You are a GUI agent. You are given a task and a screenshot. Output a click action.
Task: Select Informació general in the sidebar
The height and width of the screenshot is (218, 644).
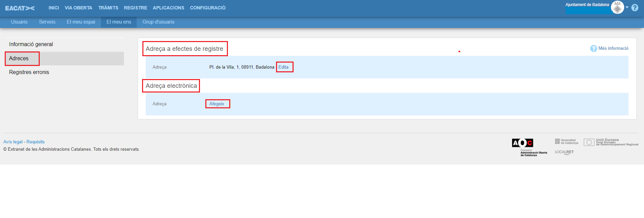tap(31, 44)
